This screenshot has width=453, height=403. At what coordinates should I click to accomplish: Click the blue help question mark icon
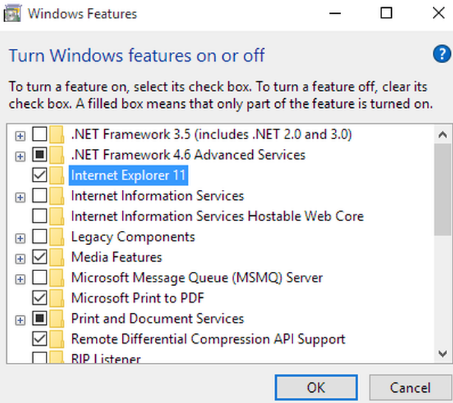[442, 54]
